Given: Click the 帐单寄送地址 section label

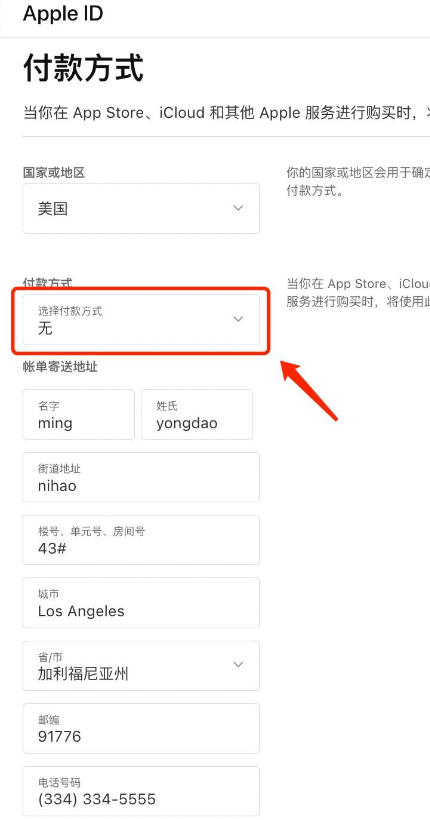Looking at the screenshot, I should tap(60, 367).
